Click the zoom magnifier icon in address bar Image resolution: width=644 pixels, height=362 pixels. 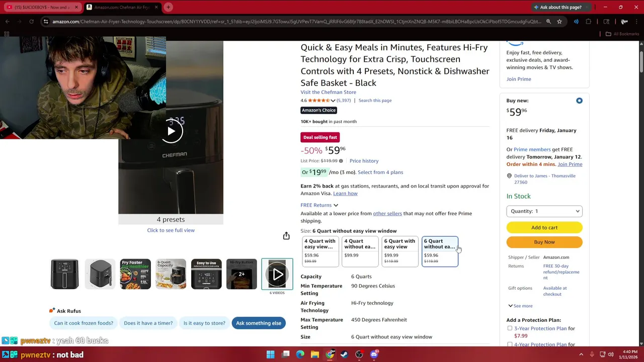tap(548, 22)
